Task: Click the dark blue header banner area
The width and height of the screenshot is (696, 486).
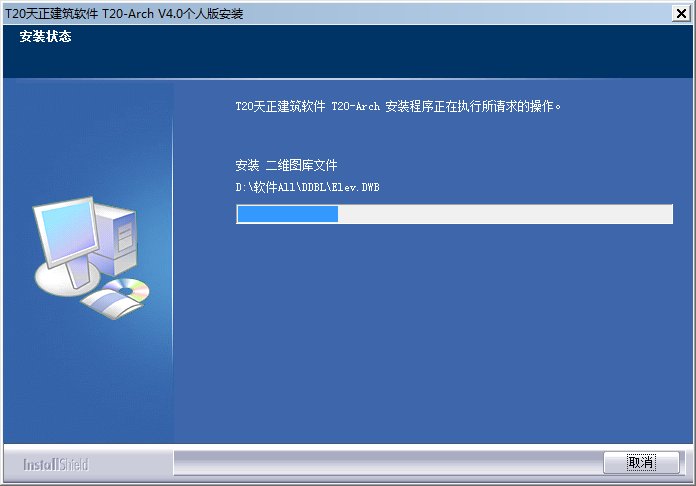Action: 348,51
